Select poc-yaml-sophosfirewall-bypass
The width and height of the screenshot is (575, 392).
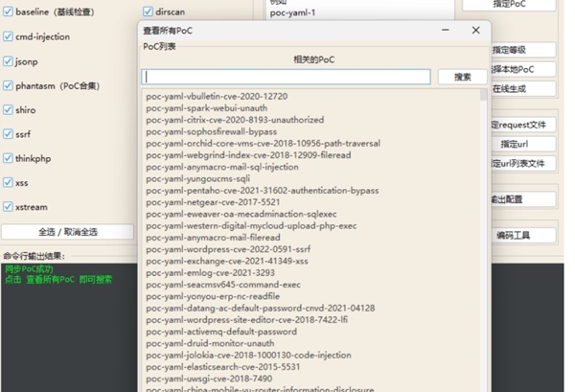pos(212,131)
